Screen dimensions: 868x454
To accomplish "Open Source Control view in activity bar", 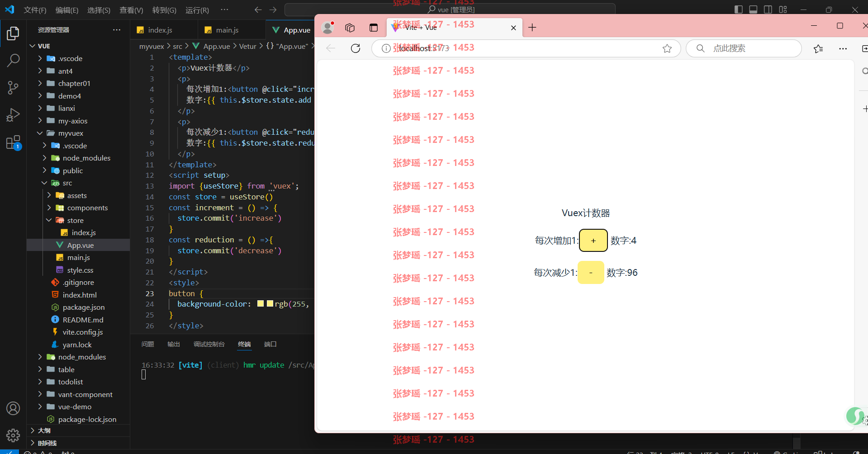I will [13, 87].
